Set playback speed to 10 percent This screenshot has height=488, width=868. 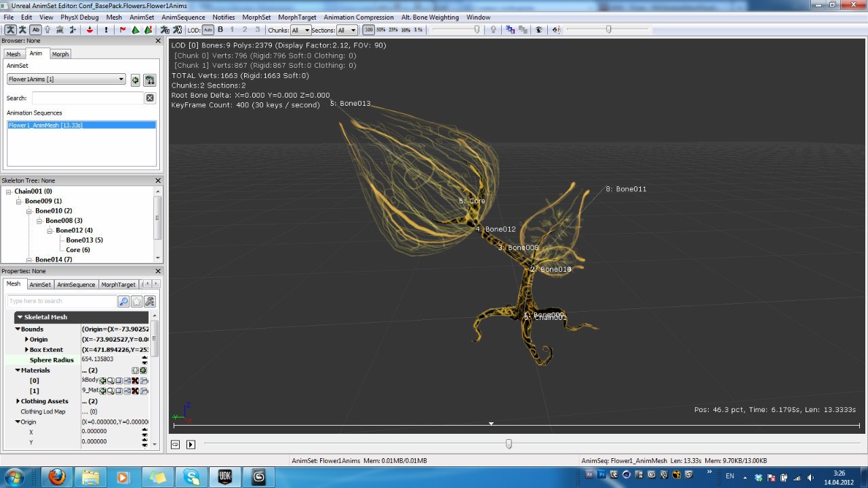coord(406,30)
